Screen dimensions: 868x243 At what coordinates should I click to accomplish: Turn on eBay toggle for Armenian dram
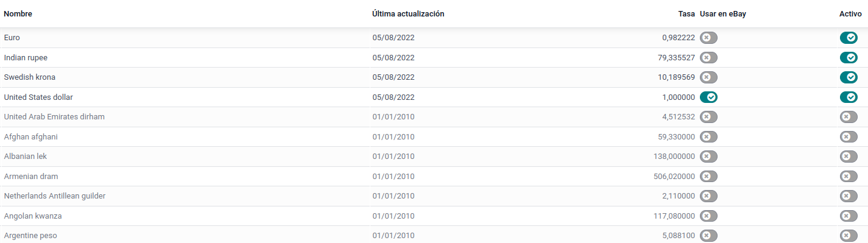(x=708, y=177)
